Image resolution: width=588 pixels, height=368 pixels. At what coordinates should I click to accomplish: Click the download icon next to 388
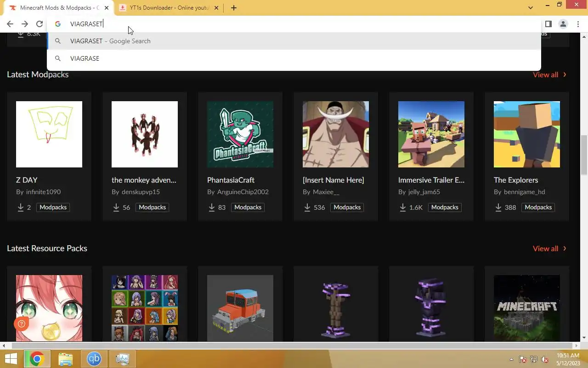498,207
